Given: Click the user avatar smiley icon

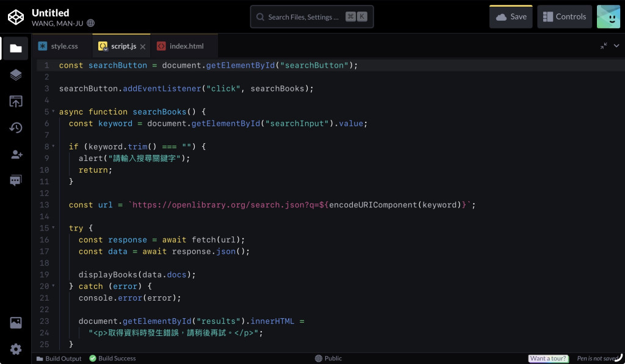Looking at the screenshot, I should 609,16.
